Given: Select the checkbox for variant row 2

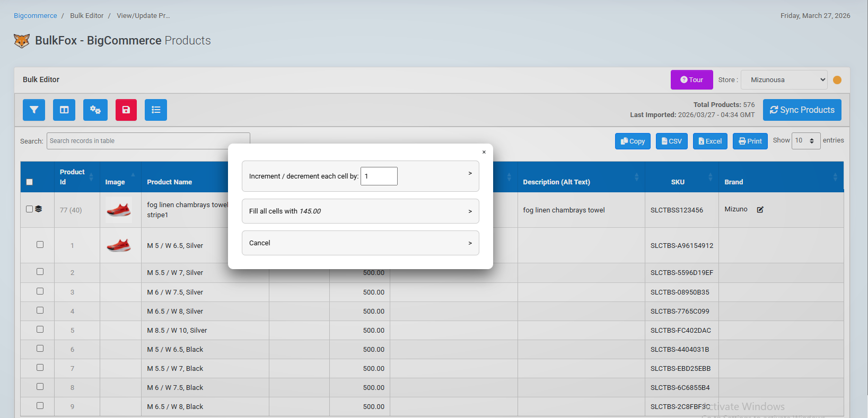Looking at the screenshot, I should pos(40,271).
